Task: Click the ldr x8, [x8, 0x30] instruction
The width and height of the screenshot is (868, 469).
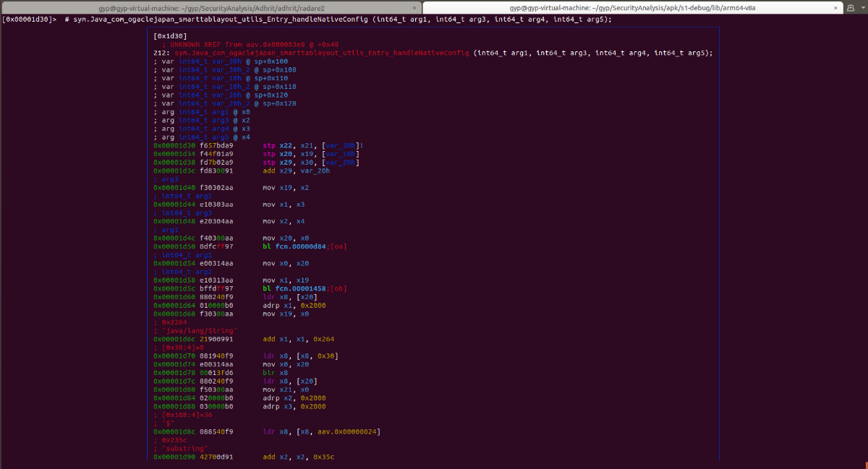Action: pyautogui.click(x=300, y=356)
